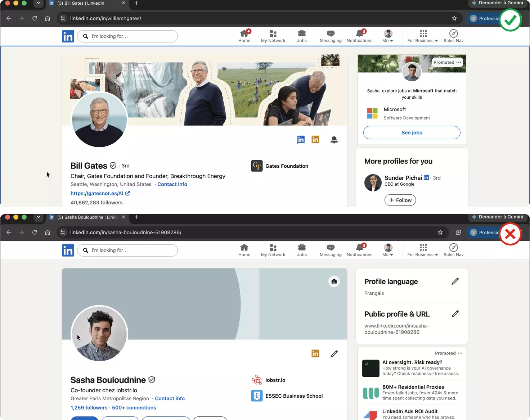
Task: Open Sasha's Contact info
Action: pos(170,398)
